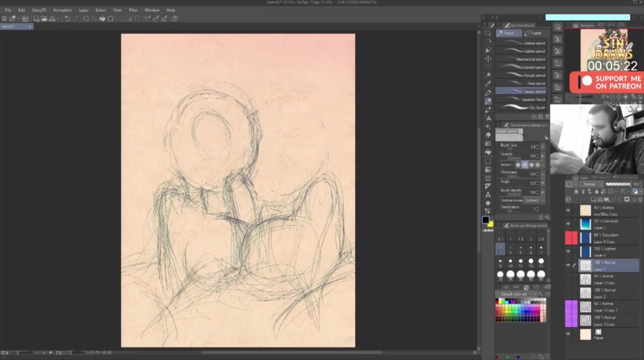644x360 pixels.
Task: Select the Eyedropper tool
Action: pos(488,84)
